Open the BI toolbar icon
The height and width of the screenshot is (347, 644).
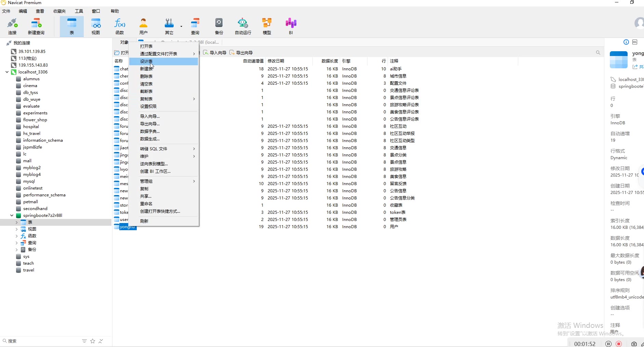pyautogui.click(x=291, y=26)
